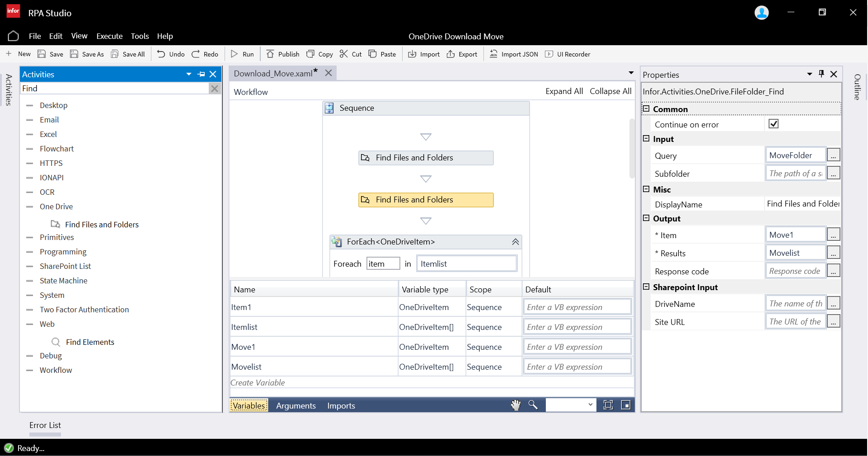Switch to the Arguments tab
The height and width of the screenshot is (456, 868).
point(296,406)
